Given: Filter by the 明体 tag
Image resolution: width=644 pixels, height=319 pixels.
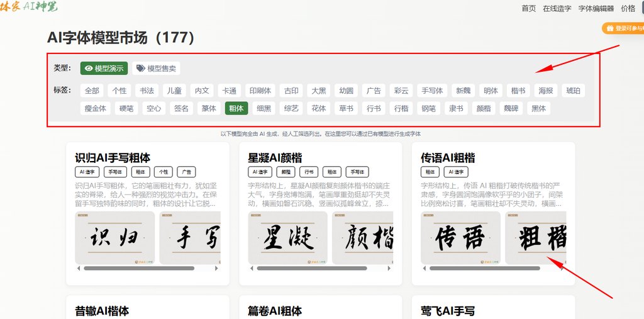Looking at the screenshot, I should coord(491,91).
